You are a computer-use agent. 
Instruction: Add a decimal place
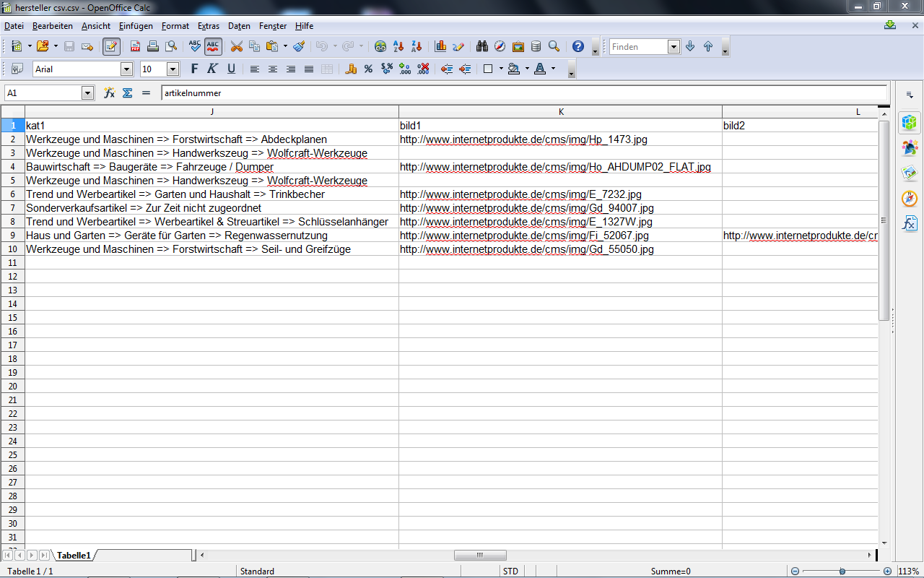point(405,69)
